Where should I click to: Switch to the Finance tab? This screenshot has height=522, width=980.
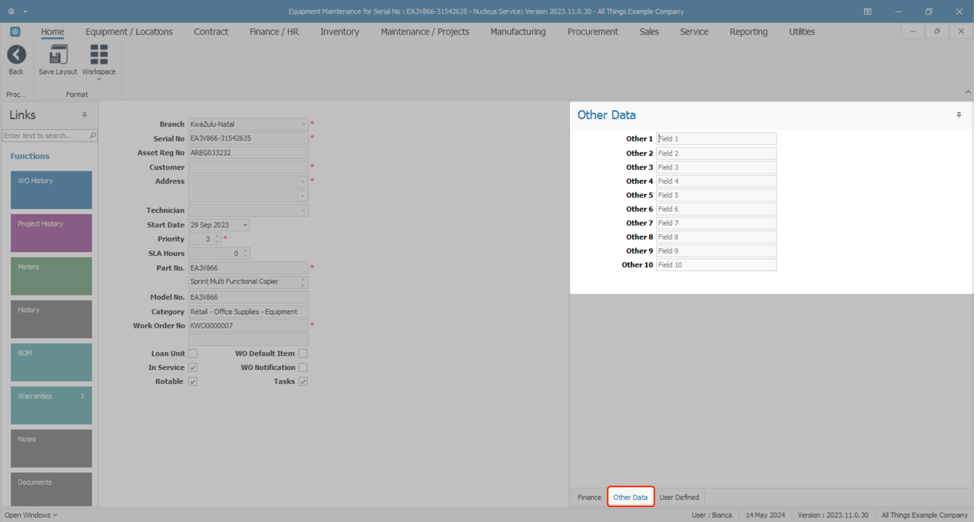589,498
